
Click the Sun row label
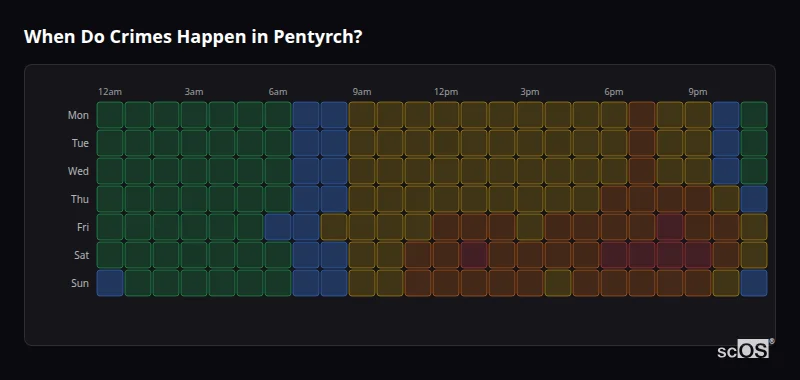point(80,283)
